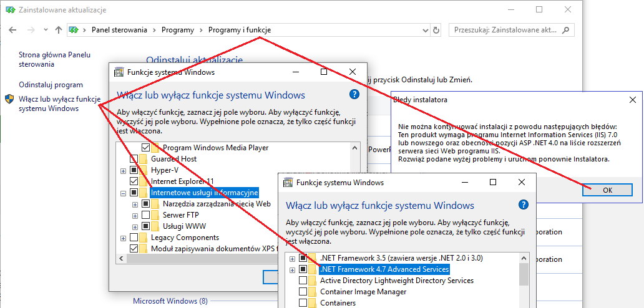Click OK in Błędy instalatora dialog
This screenshot has height=308, width=644.
point(607,190)
